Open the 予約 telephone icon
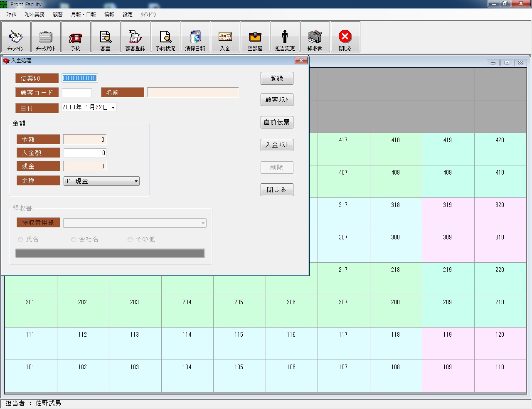The height and width of the screenshot is (409, 532). point(76,37)
